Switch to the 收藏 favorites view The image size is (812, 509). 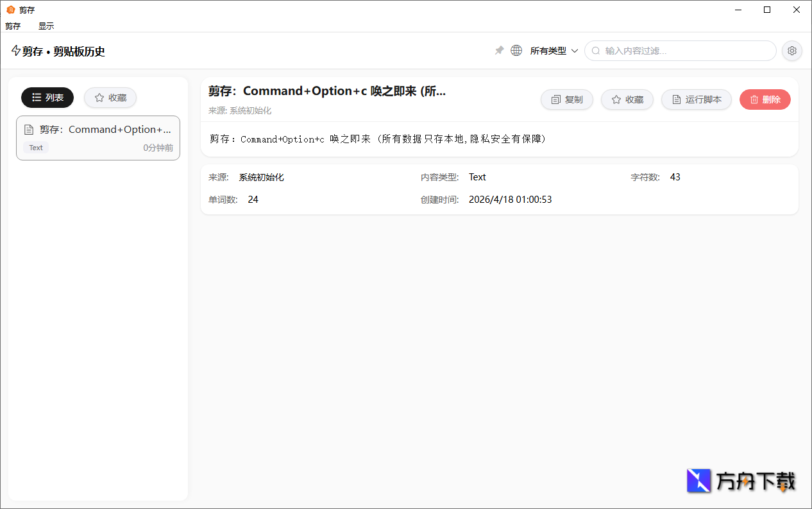click(x=110, y=98)
